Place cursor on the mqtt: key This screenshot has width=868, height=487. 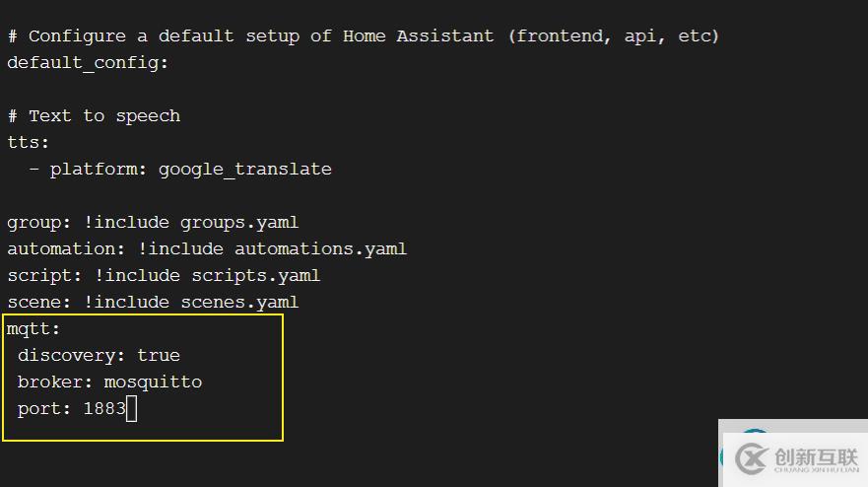pos(33,329)
